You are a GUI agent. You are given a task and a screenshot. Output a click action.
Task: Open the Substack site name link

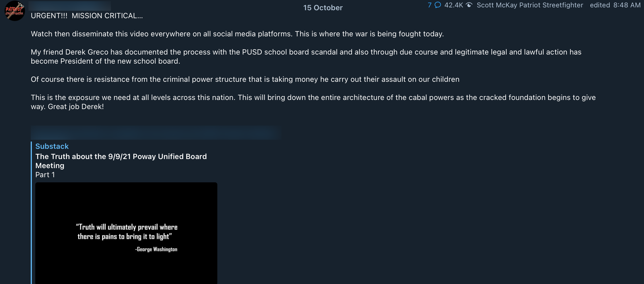click(x=52, y=146)
